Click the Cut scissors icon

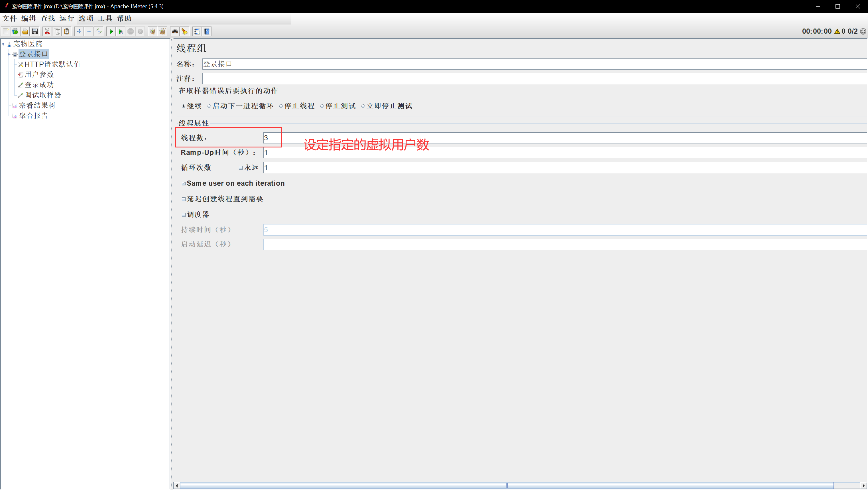tap(47, 31)
